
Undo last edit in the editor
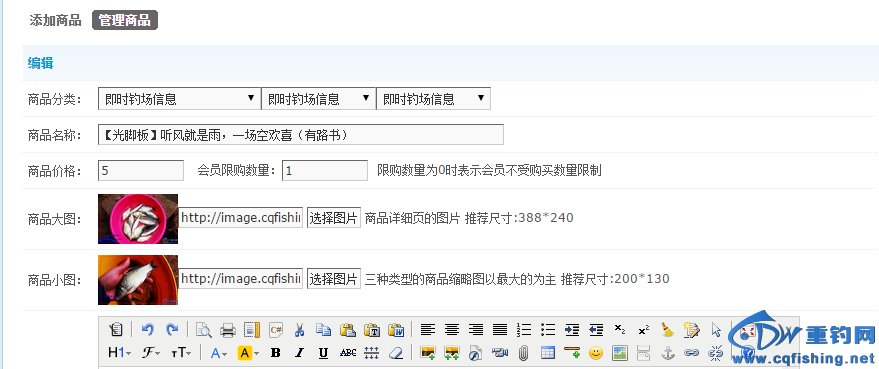point(147,330)
